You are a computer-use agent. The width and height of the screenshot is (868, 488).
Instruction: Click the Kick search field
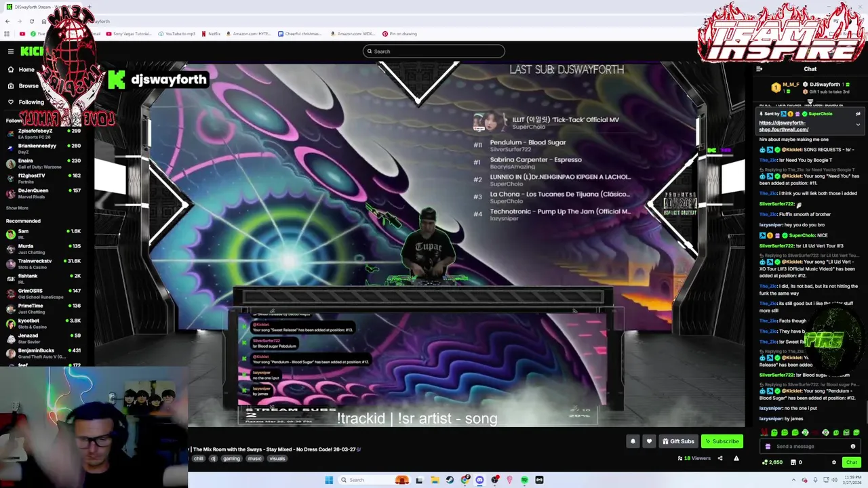pos(434,51)
